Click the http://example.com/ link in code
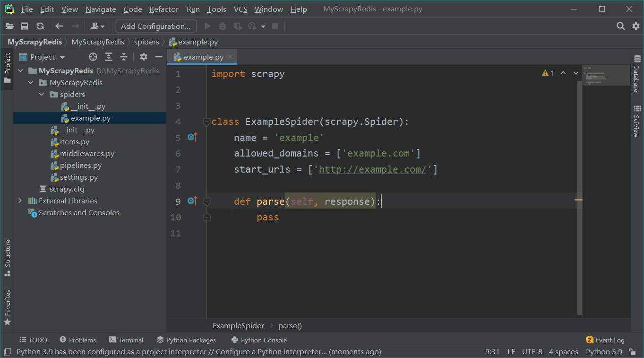The image size is (644, 358). [x=372, y=169]
